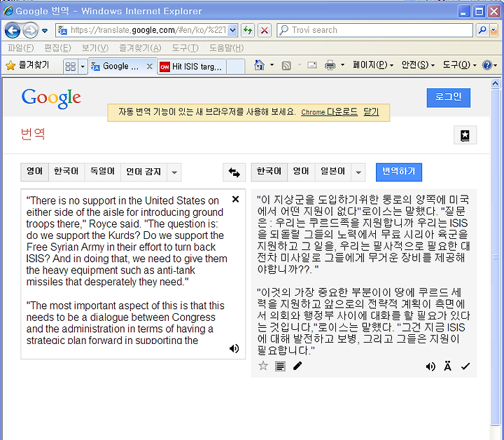Click the address bar URL field
The width and height of the screenshot is (504, 440).
[143, 30]
